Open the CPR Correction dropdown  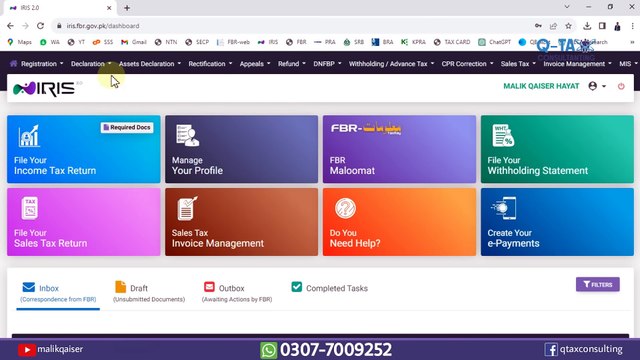(x=467, y=64)
